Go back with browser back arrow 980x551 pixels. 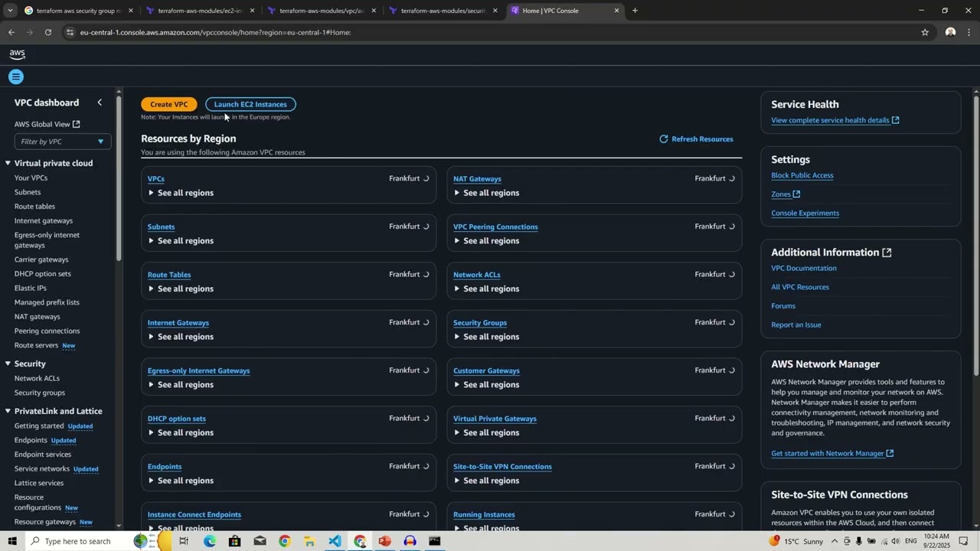pyautogui.click(x=11, y=32)
